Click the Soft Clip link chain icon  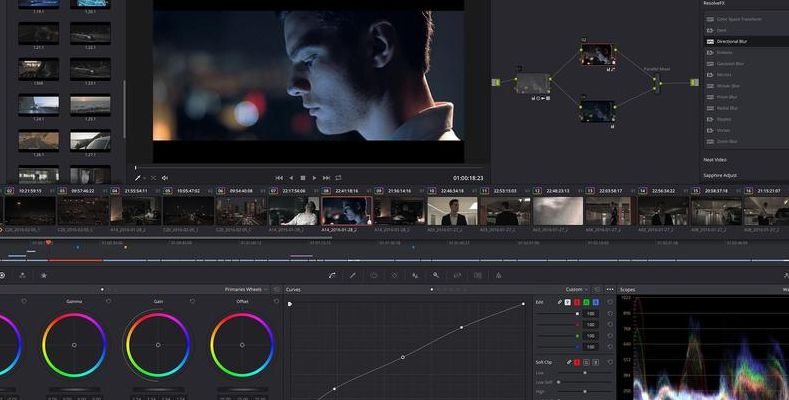pyautogui.click(x=569, y=362)
